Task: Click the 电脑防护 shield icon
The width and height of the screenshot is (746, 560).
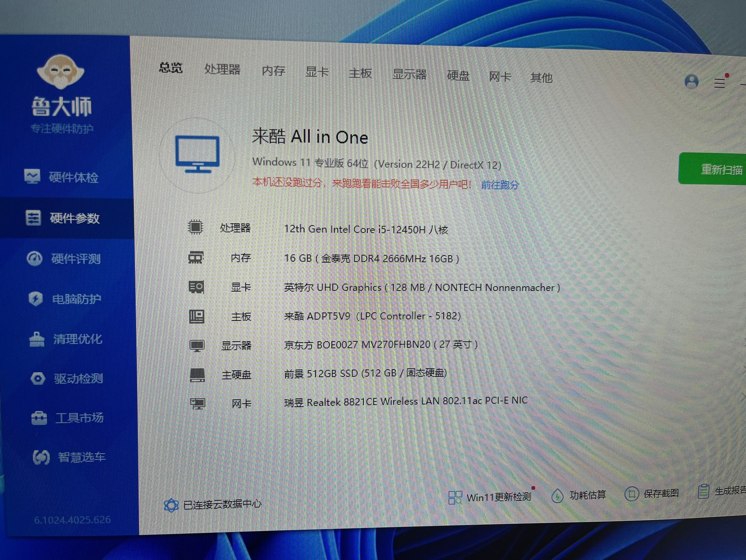Action: 36,299
